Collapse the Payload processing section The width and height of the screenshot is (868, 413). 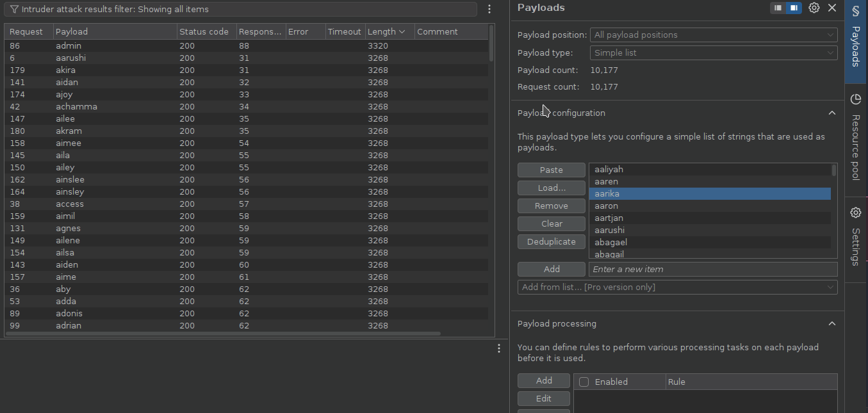tap(831, 323)
